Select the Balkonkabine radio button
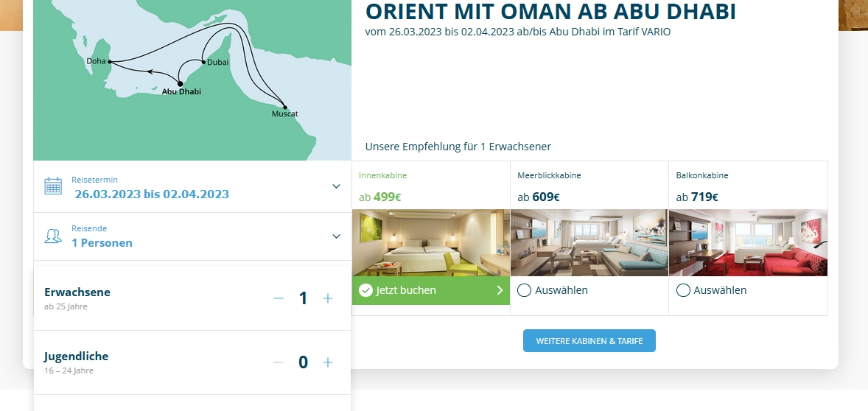Screen dimensions: 868x411 pyautogui.click(x=683, y=290)
